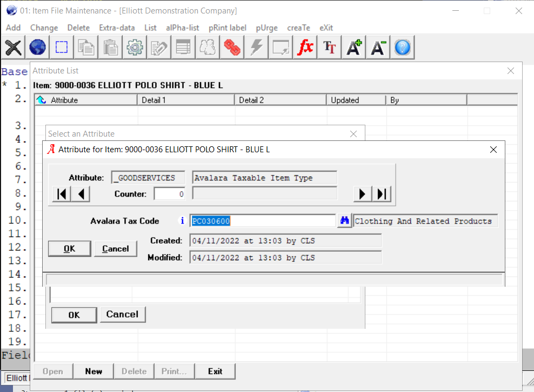This screenshot has height=392, width=534.
Task: Click the New button in Attribute List
Action: [x=94, y=371]
